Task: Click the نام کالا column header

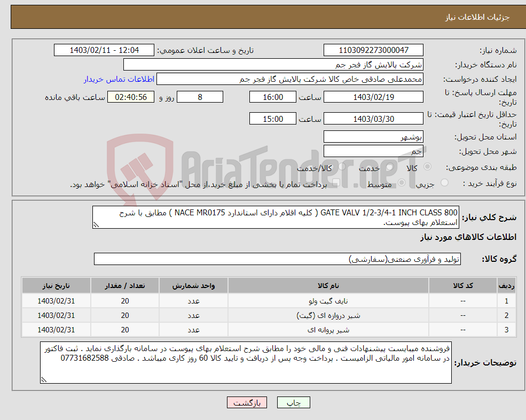Action: pos(328,285)
